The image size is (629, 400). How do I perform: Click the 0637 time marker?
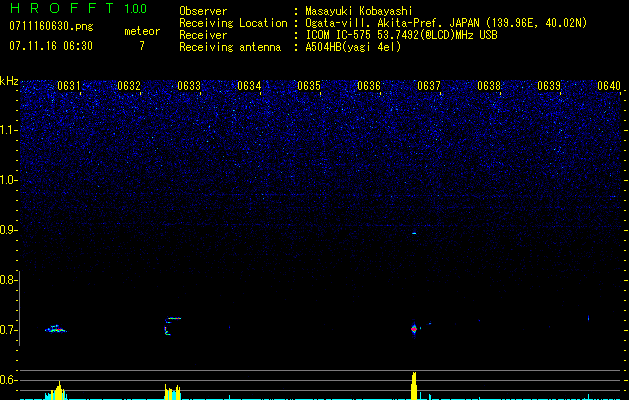click(x=429, y=86)
